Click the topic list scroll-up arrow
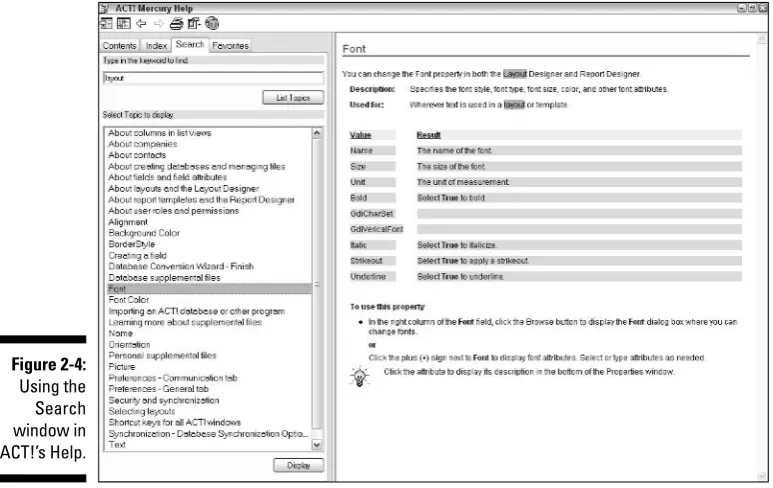 click(316, 133)
